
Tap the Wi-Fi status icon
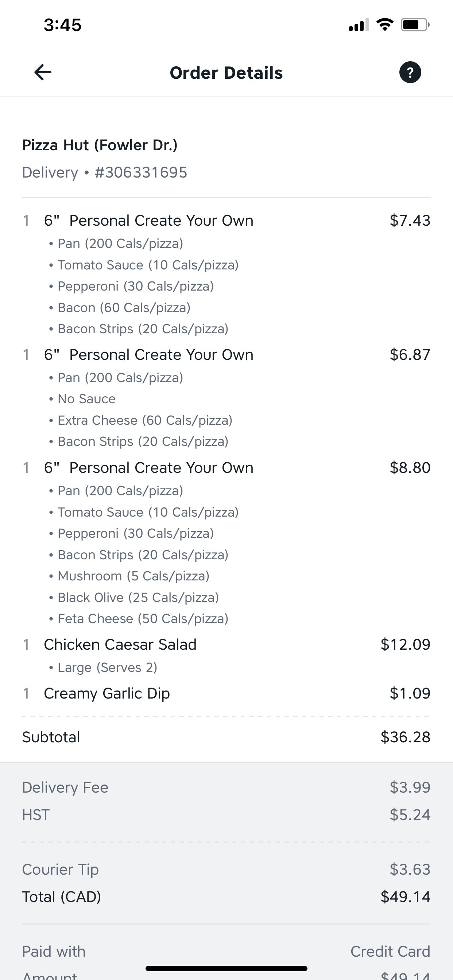click(384, 25)
